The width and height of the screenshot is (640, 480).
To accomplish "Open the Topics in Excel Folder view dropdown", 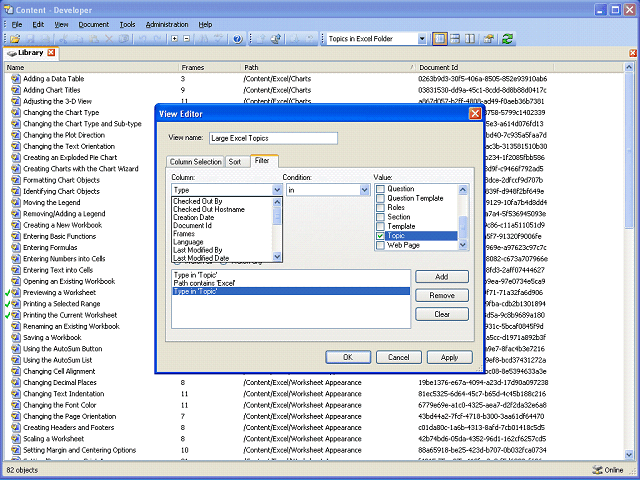I will pyautogui.click(x=422, y=39).
